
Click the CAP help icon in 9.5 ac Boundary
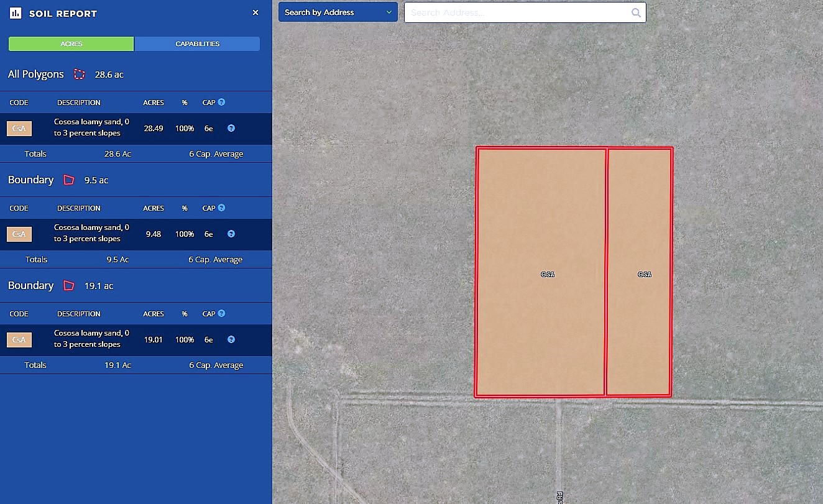221,208
